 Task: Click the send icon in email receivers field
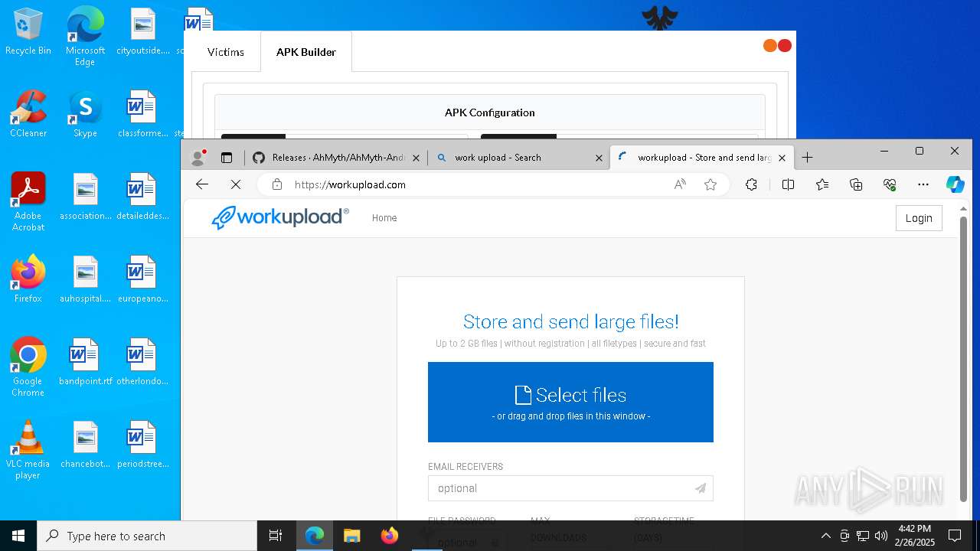point(701,488)
